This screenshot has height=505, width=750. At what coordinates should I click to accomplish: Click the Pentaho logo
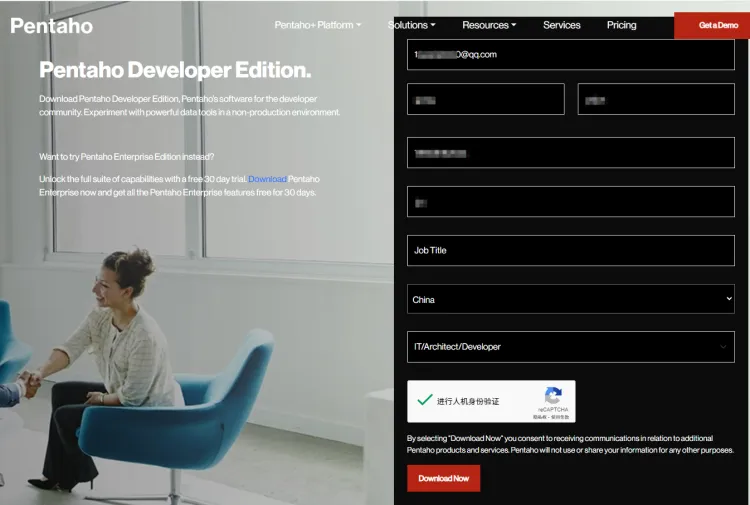(x=52, y=26)
